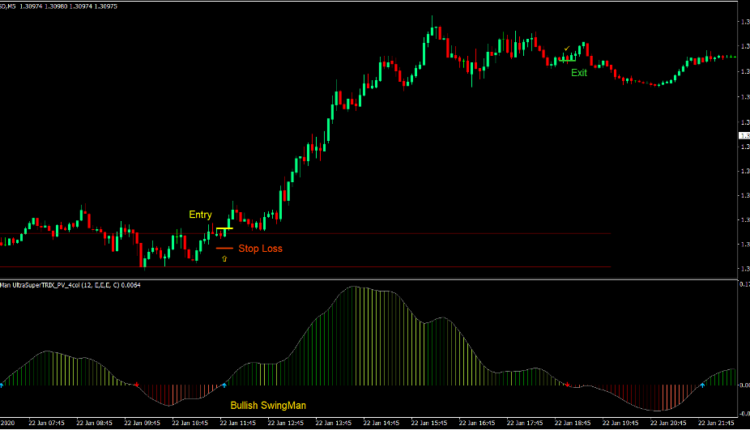Select the green "Exit" text label
The image size is (750, 430).
point(579,73)
